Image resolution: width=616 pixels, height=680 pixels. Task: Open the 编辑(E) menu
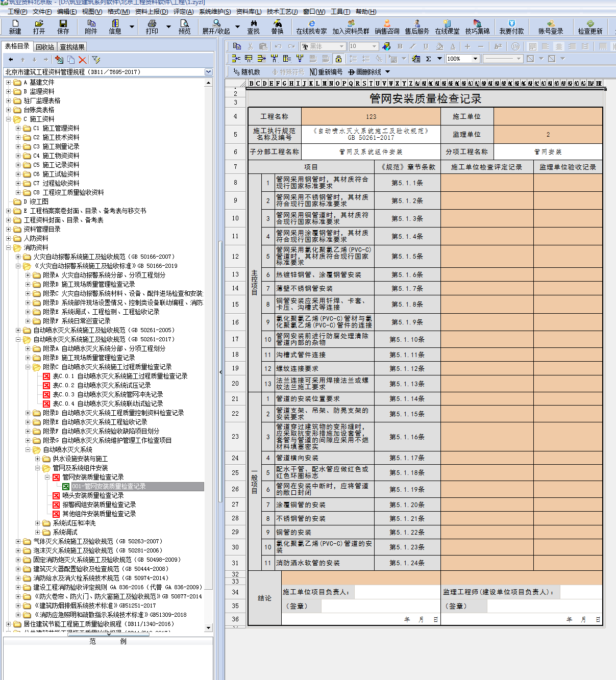pyautogui.click(x=67, y=11)
